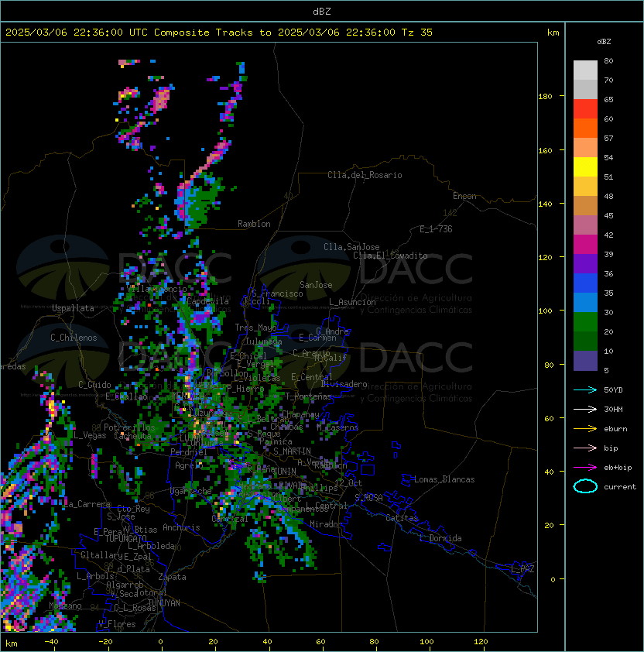
Task: Click the 'Clla.del_Rosario' map label
Action: point(365,175)
